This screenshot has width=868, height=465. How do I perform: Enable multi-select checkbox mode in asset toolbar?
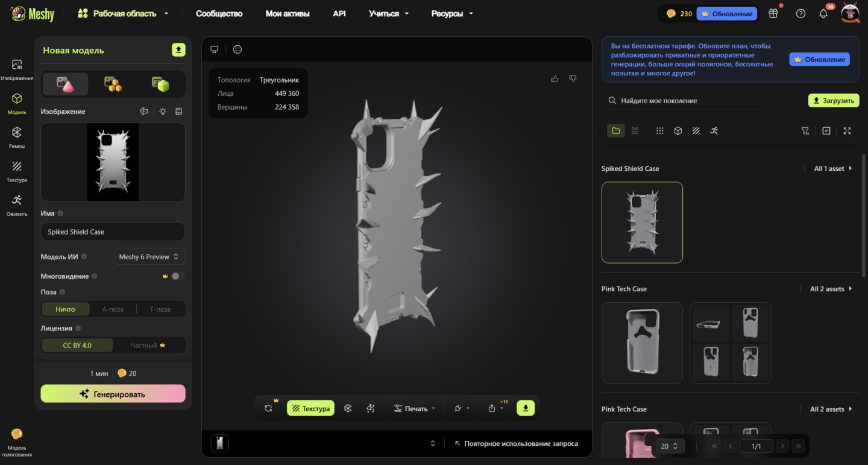[x=826, y=131]
